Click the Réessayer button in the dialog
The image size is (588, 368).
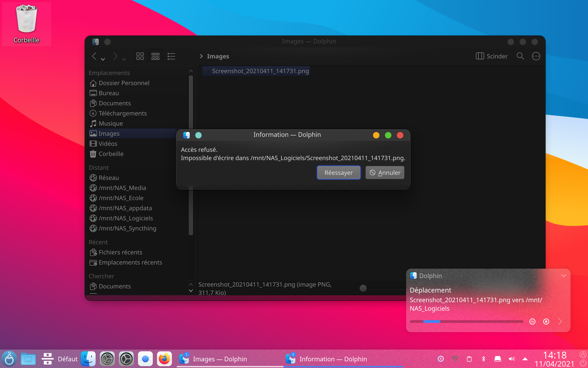339,172
